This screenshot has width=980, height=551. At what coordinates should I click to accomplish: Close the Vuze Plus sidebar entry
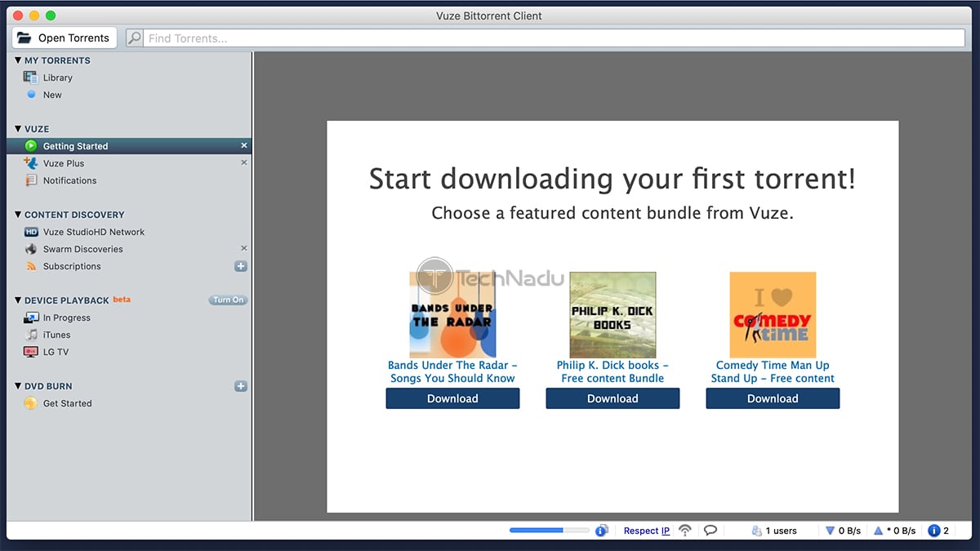pyautogui.click(x=243, y=162)
